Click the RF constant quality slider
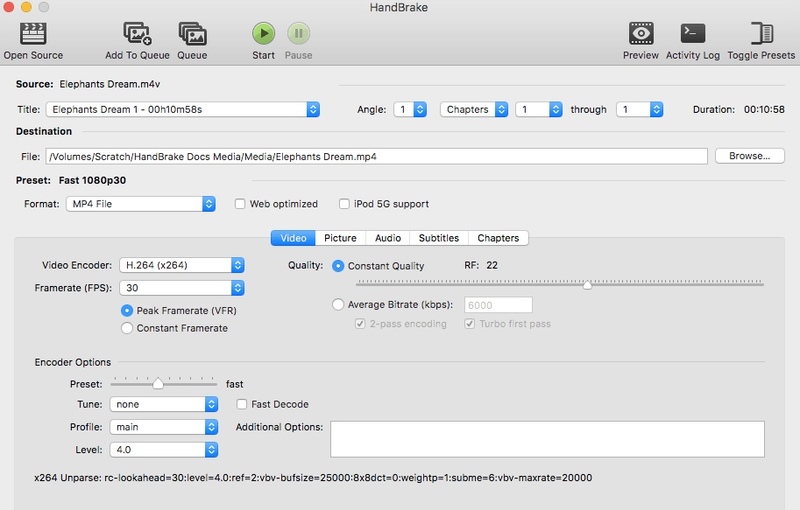This screenshot has height=510, width=800. (587, 284)
